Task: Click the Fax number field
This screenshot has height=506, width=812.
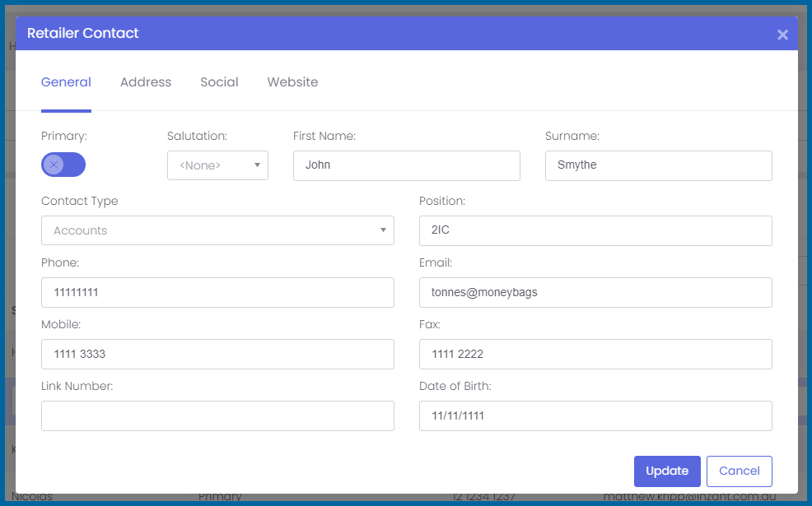Action: click(595, 354)
